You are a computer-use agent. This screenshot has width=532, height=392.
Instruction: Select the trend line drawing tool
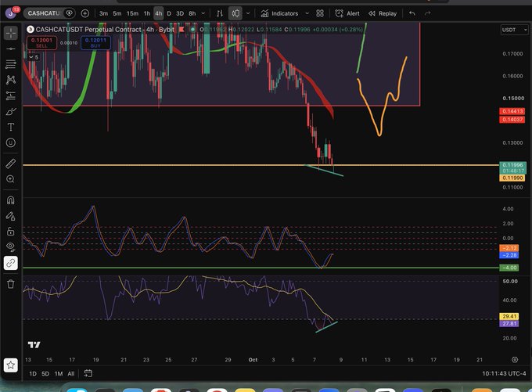pos(10,49)
